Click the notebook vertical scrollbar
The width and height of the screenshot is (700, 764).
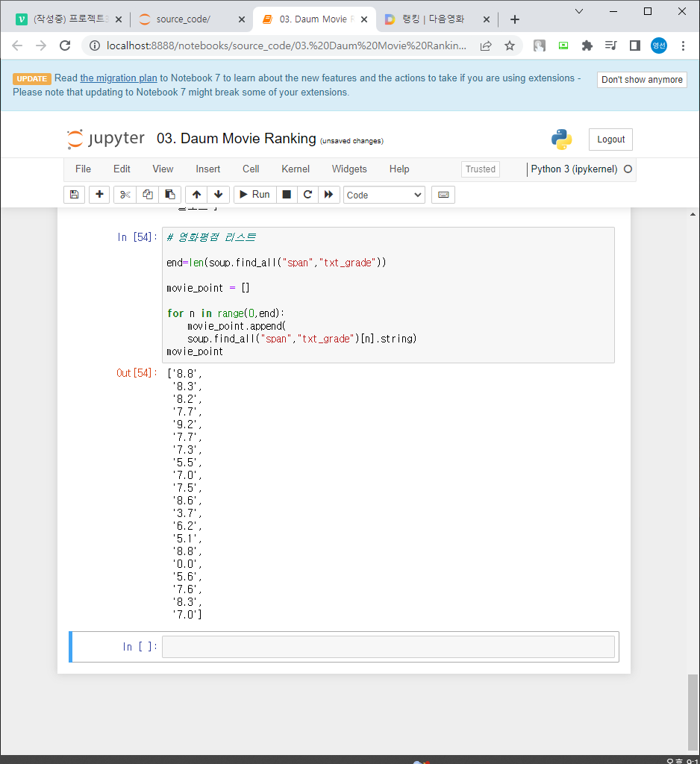(x=693, y=713)
